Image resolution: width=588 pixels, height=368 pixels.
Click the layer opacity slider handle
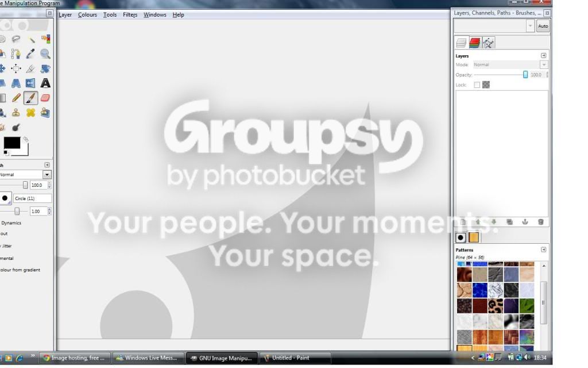[525, 75]
